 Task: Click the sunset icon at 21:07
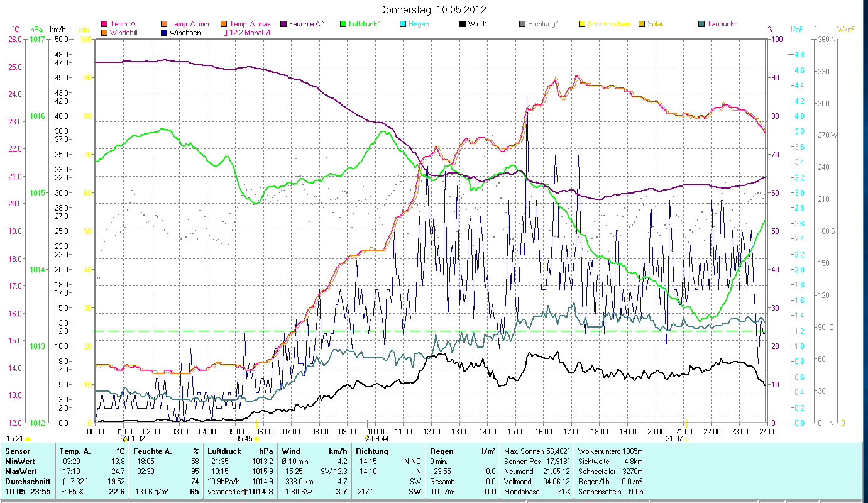click(x=687, y=439)
